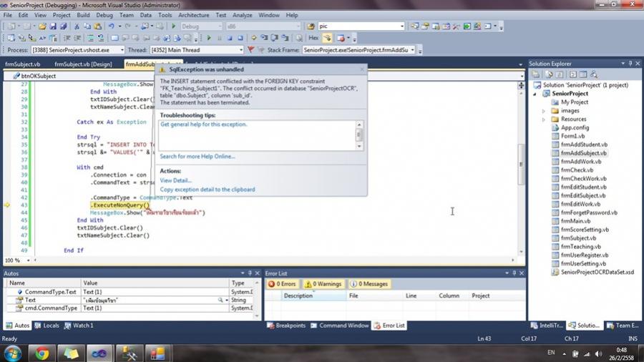Toggle auto-hide pin of the Autos panel

tap(250, 273)
